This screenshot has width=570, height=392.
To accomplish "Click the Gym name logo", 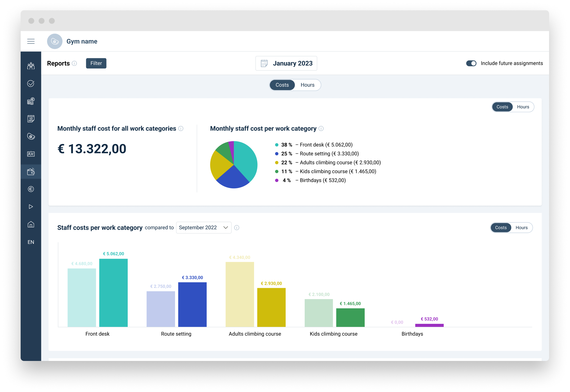I will tap(55, 41).
